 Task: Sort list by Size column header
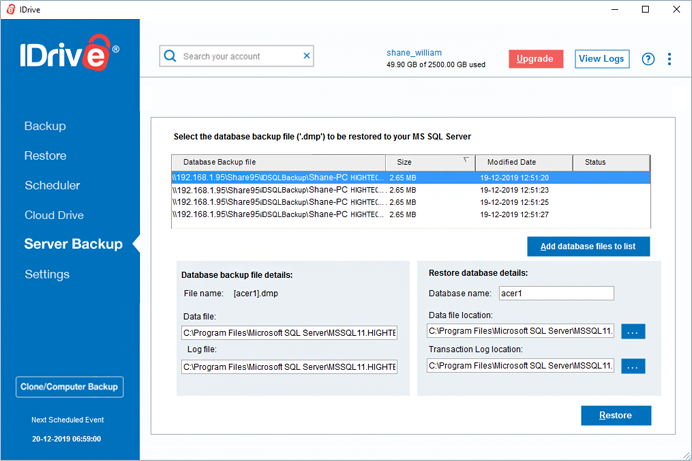click(x=430, y=162)
